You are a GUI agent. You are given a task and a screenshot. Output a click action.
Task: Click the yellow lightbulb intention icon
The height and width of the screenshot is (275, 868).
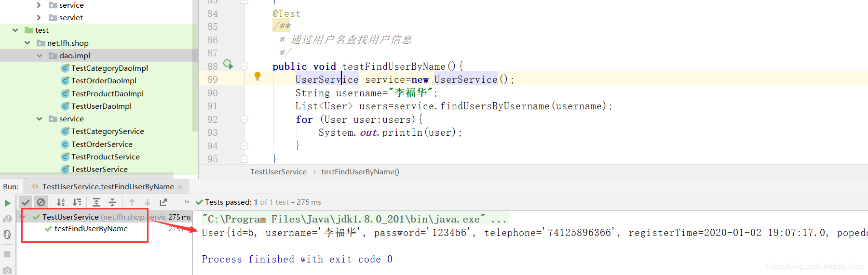coord(258,76)
